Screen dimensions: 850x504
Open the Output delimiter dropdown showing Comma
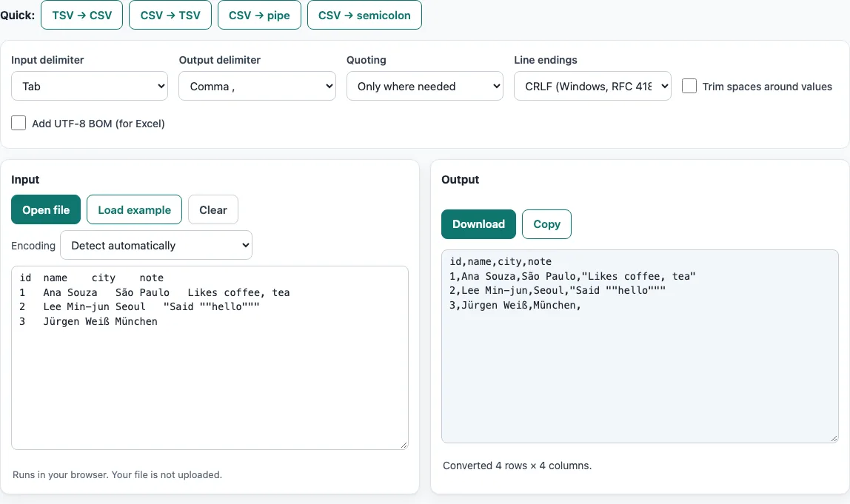257,86
